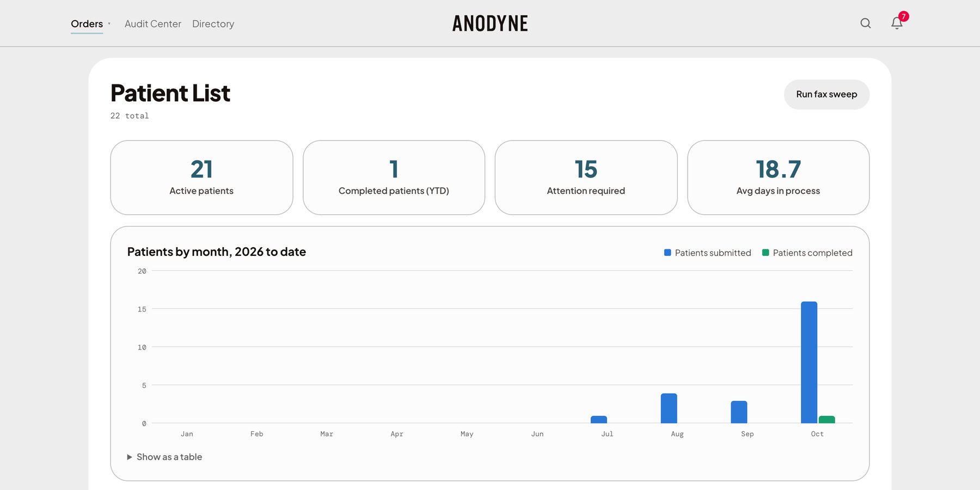
Task: Click the "22 total" count text
Action: [130, 116]
